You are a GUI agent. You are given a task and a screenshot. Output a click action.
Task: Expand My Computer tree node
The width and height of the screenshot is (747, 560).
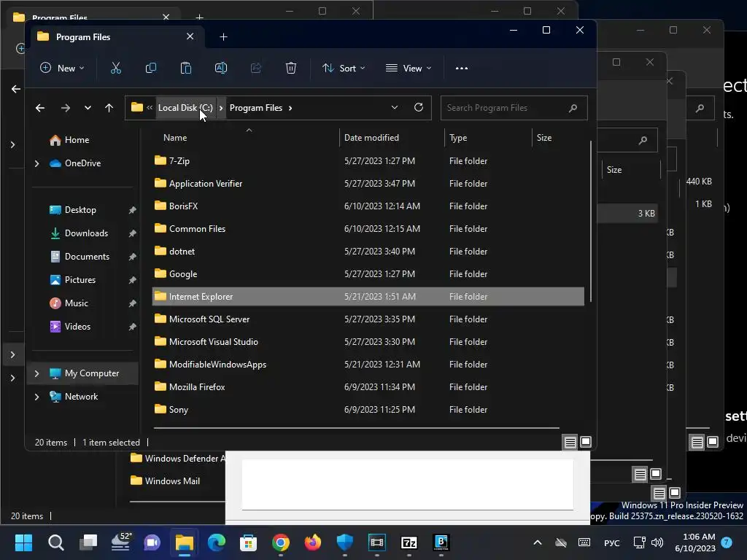36,373
